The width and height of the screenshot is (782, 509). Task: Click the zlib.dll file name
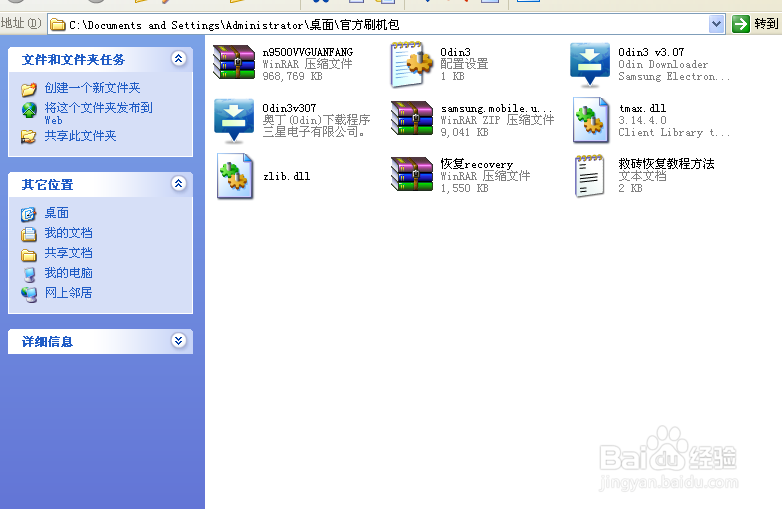pos(287,176)
